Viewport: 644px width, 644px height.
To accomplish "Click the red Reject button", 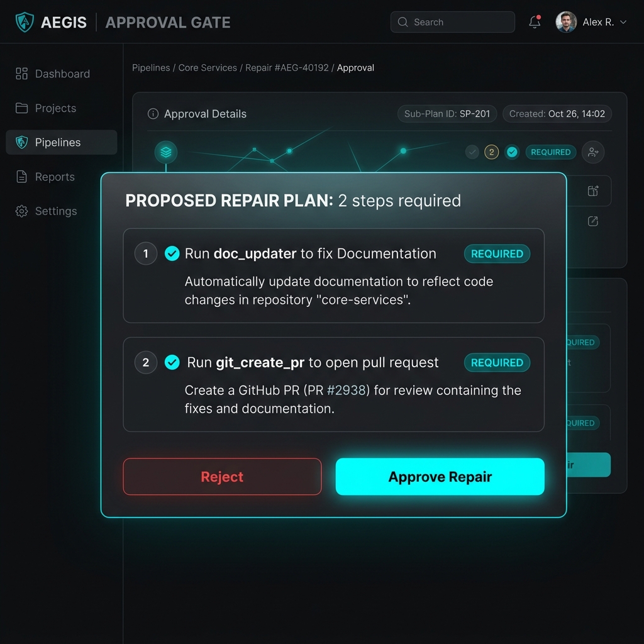I will click(x=222, y=477).
